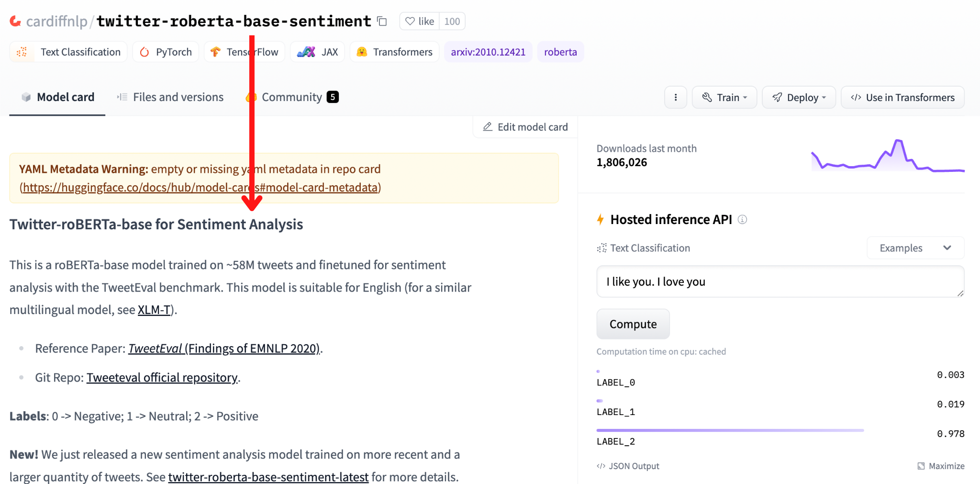This screenshot has width=980, height=484.
Task: Click the cardiffnlp namespace link
Action: pos(57,21)
